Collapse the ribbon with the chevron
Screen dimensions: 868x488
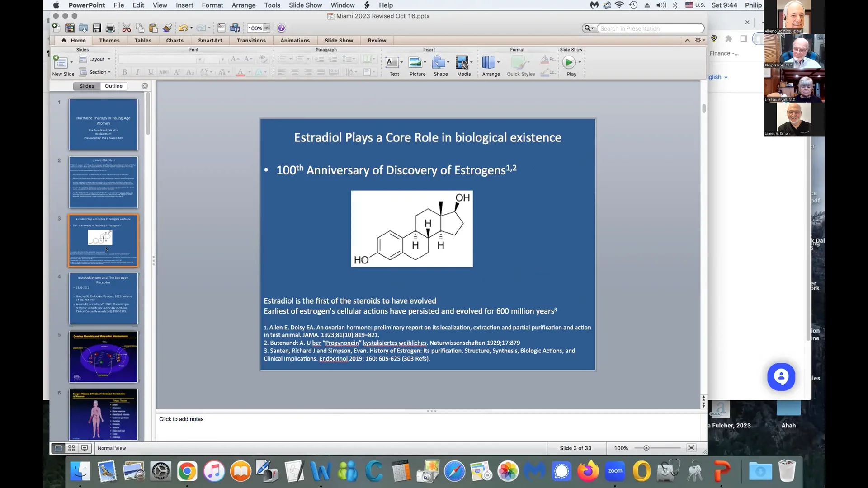(687, 40)
